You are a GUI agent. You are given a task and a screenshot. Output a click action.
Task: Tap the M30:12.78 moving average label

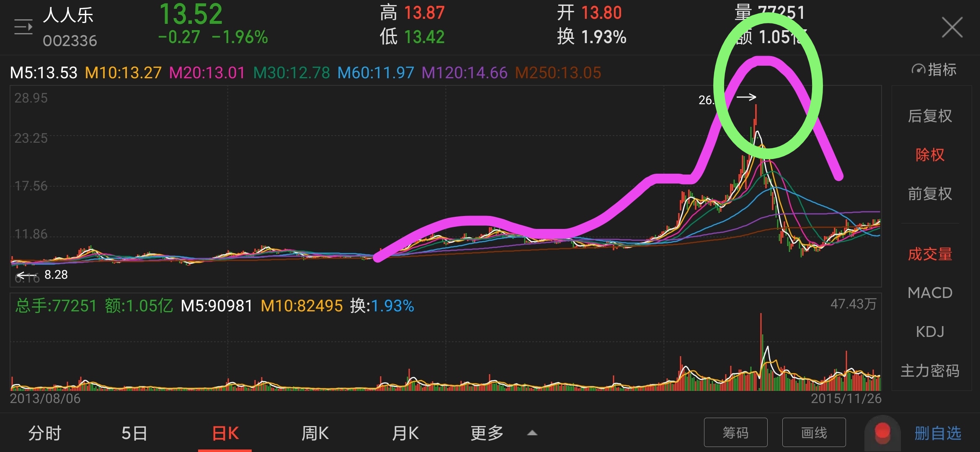[x=291, y=73]
